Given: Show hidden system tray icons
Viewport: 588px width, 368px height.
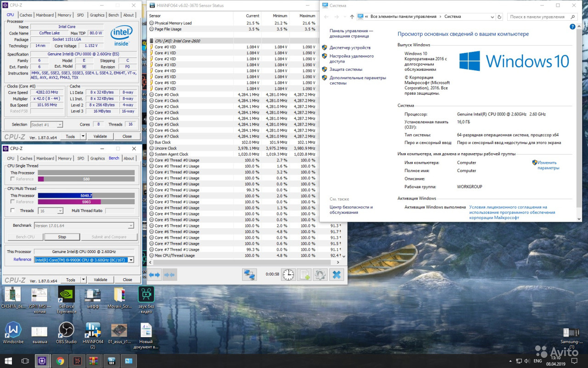Looking at the screenshot, I should click(x=510, y=361).
